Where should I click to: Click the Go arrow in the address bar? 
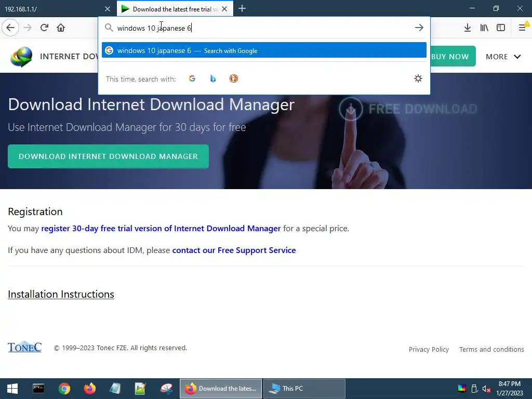pyautogui.click(x=419, y=28)
